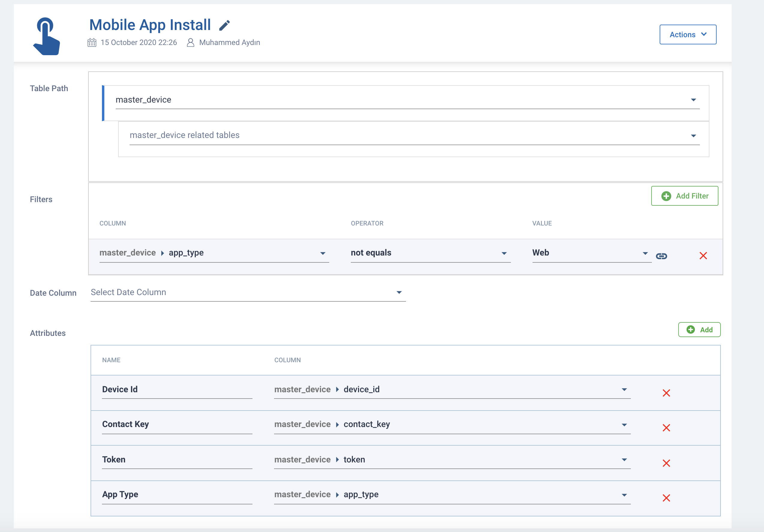Click the blue hand tap event icon
The image size is (764, 532).
46,36
